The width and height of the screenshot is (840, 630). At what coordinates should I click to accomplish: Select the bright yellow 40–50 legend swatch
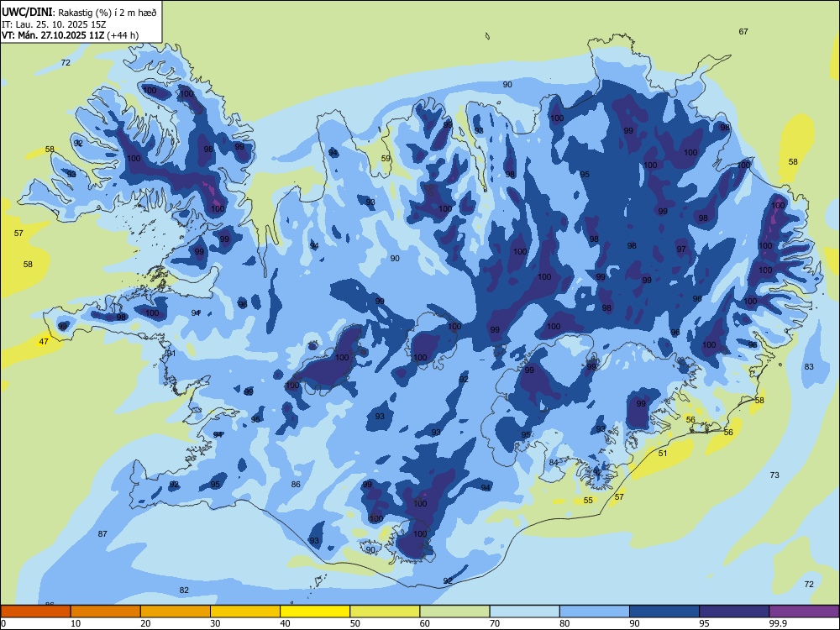315,612
